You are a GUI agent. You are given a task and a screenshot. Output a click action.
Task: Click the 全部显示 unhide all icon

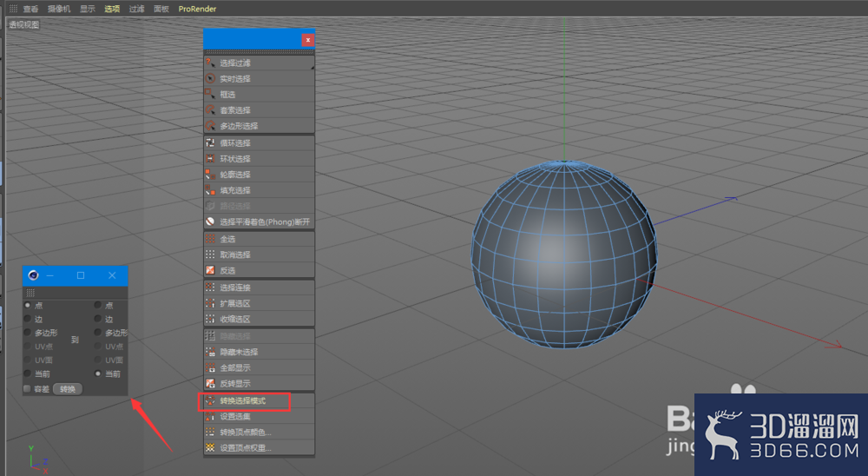(x=210, y=367)
